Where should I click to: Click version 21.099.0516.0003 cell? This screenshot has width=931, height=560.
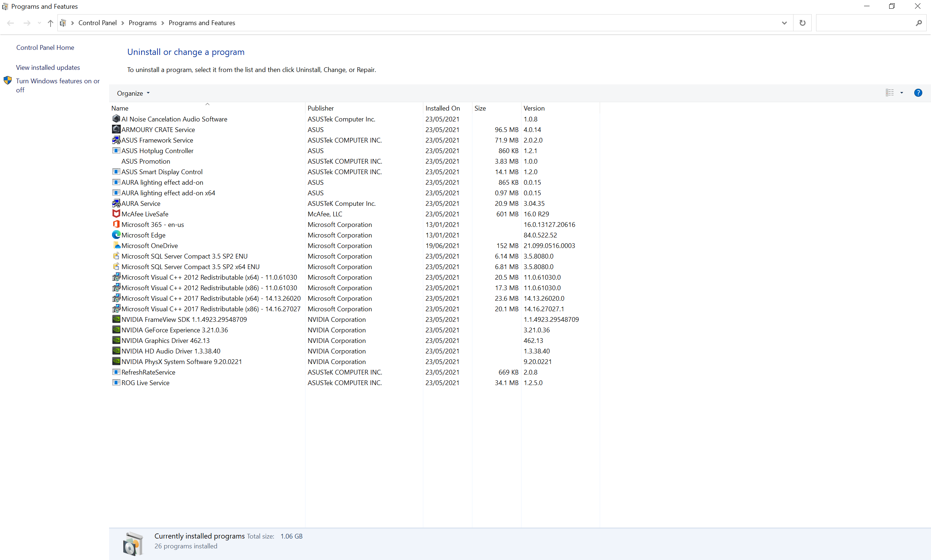tap(549, 246)
